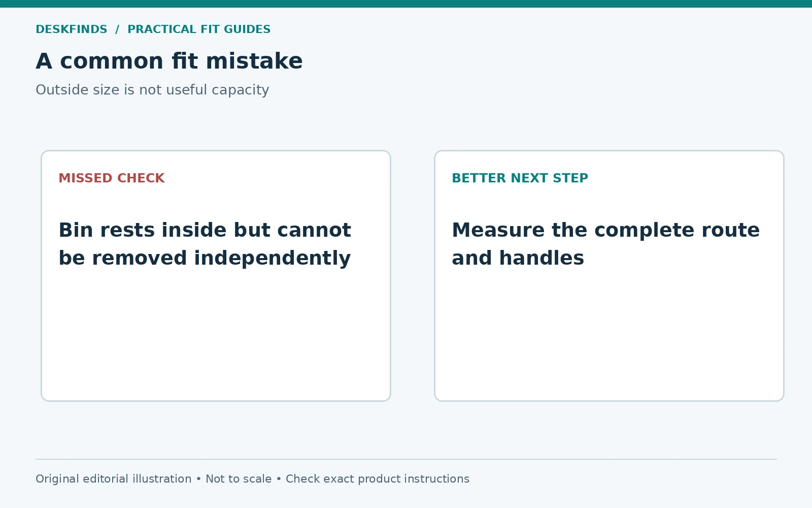
Task: Click 'Check exact product instructions' footer text
Action: [378, 479]
